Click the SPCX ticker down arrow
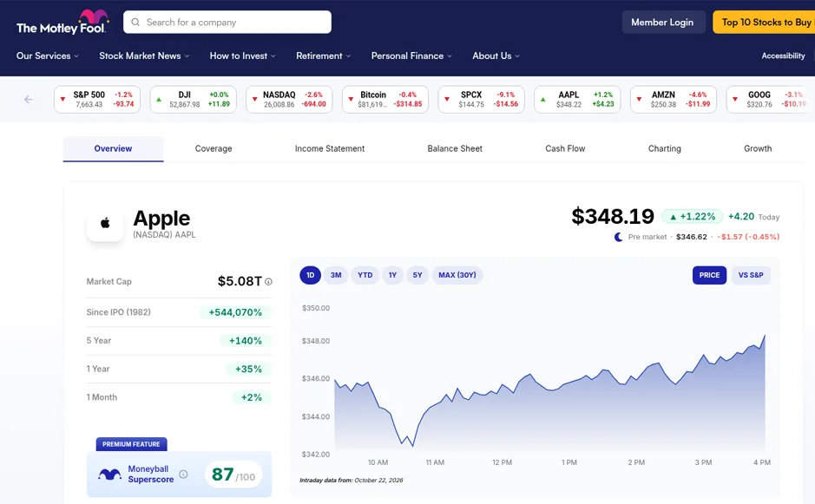The height and width of the screenshot is (504, 815). coord(447,99)
